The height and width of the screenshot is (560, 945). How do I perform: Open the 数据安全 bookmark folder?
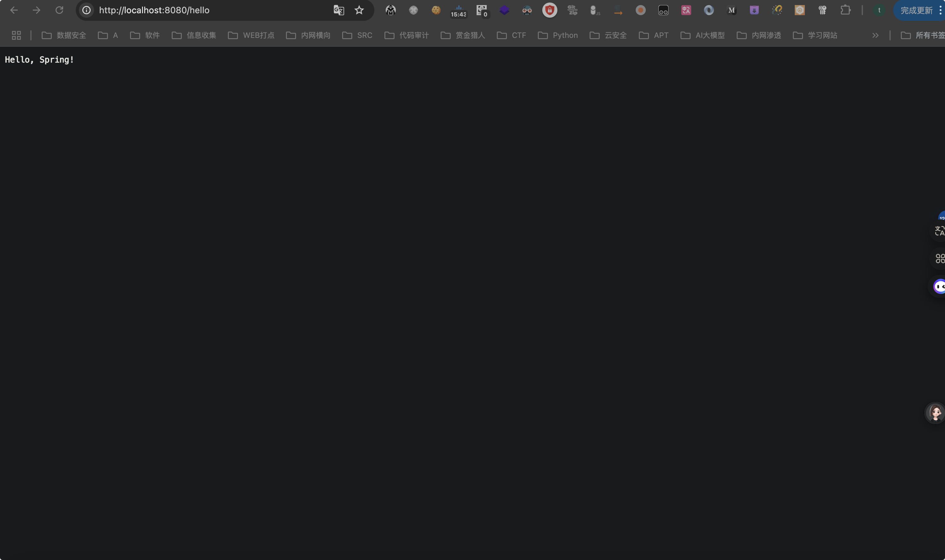pos(64,35)
